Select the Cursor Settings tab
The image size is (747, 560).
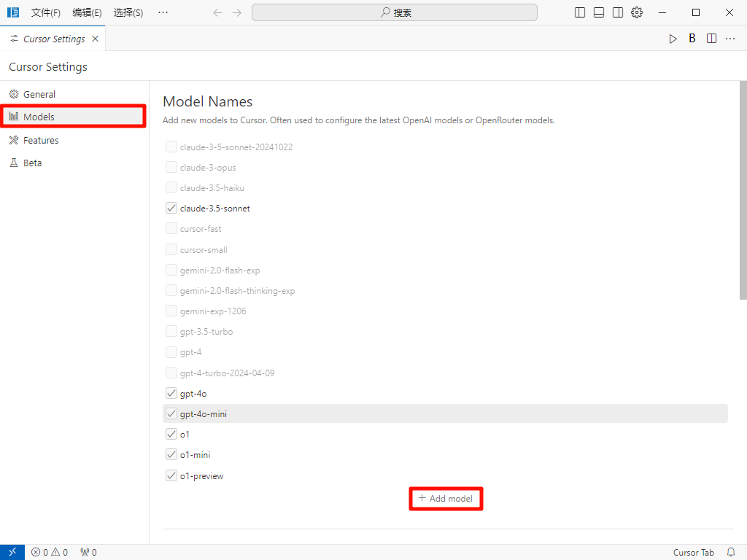(54, 39)
